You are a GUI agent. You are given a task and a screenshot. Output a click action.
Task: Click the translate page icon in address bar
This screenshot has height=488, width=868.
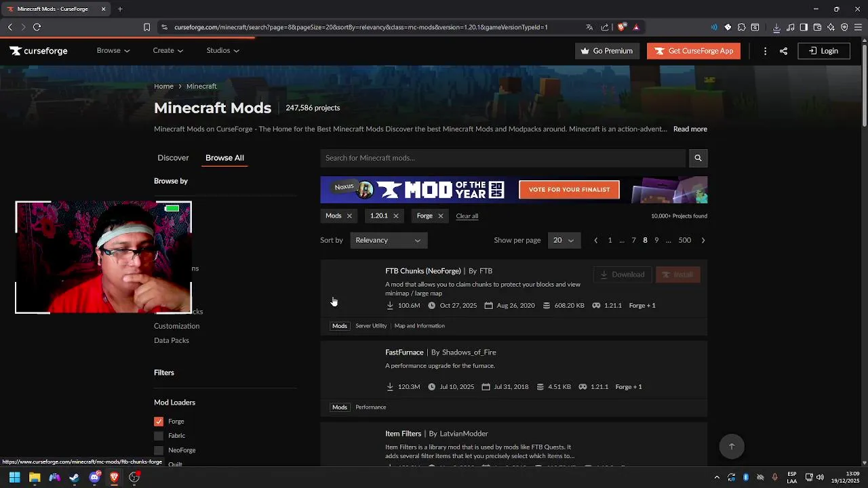tap(589, 27)
